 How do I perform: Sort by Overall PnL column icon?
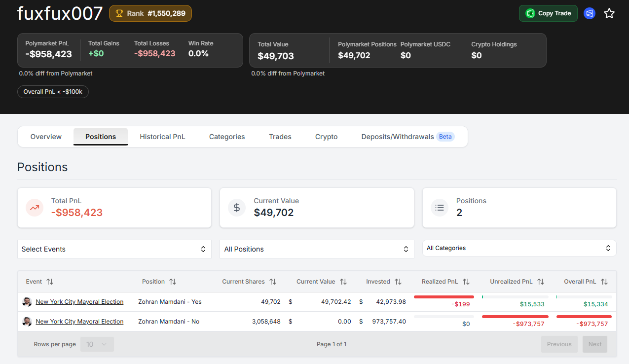coord(604,282)
